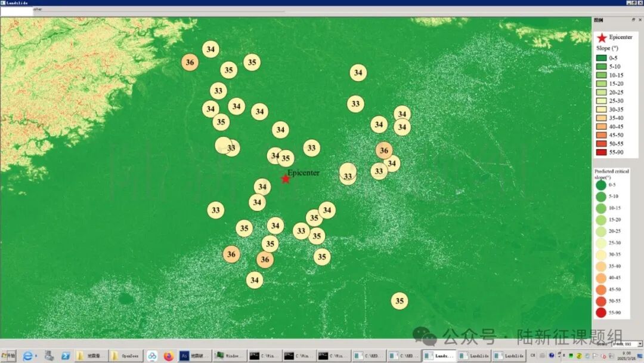The height and width of the screenshot is (363, 644).
Task: Click the 36 marker at top left
Action: point(190,62)
